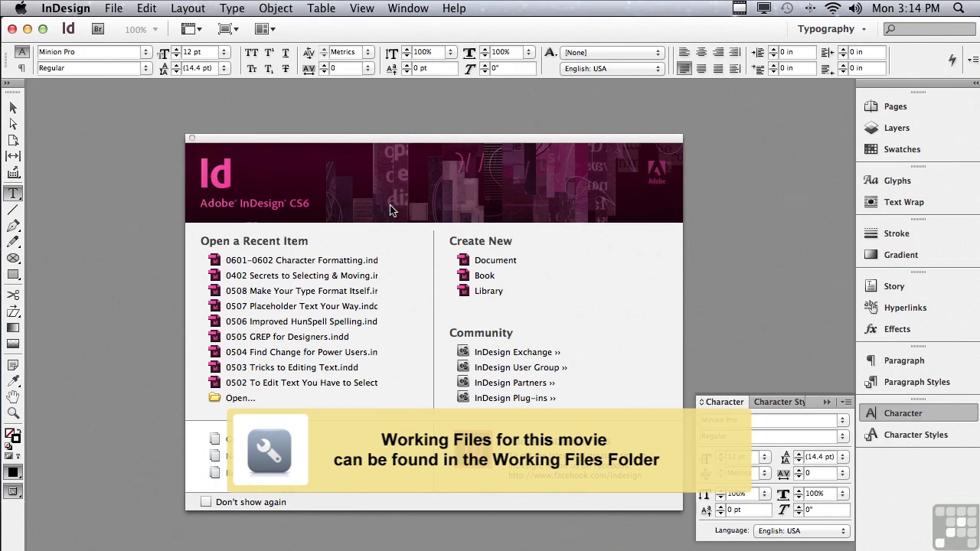Toggle Underline formatting

pyautogui.click(x=286, y=53)
